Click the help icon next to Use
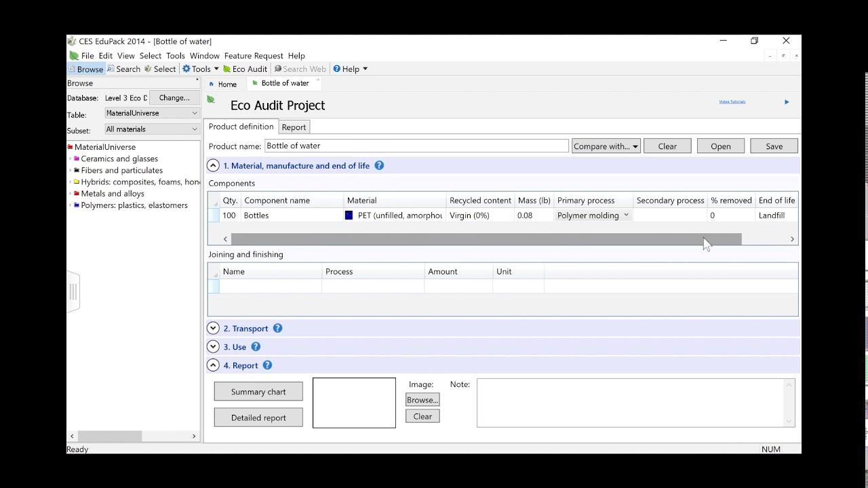The height and width of the screenshot is (488, 868). (256, 346)
